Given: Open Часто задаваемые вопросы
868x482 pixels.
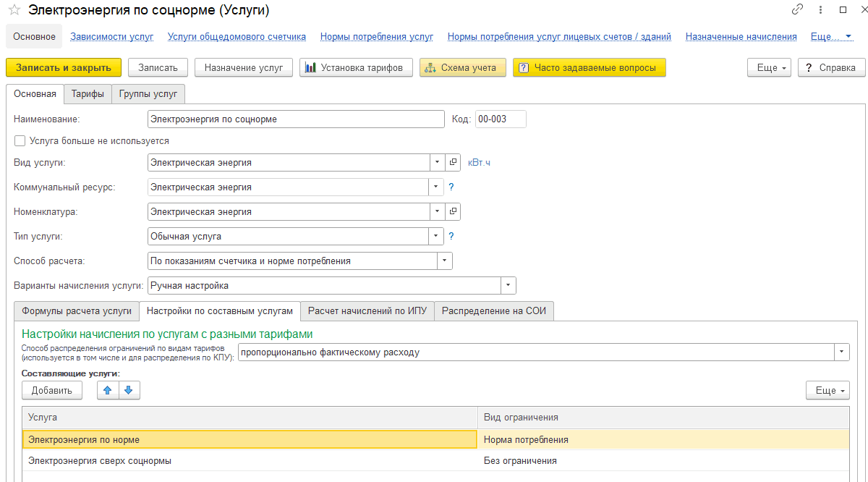Looking at the screenshot, I should click(x=589, y=67).
